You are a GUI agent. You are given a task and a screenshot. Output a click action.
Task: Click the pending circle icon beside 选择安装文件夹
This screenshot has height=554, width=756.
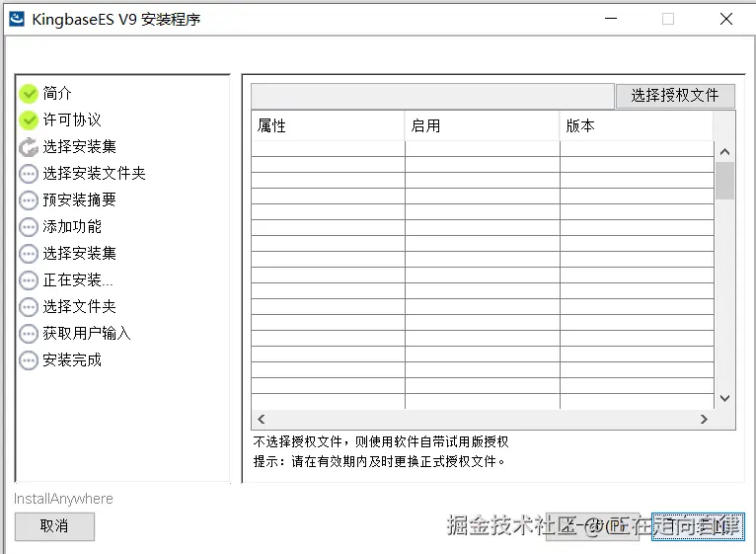[29, 174]
